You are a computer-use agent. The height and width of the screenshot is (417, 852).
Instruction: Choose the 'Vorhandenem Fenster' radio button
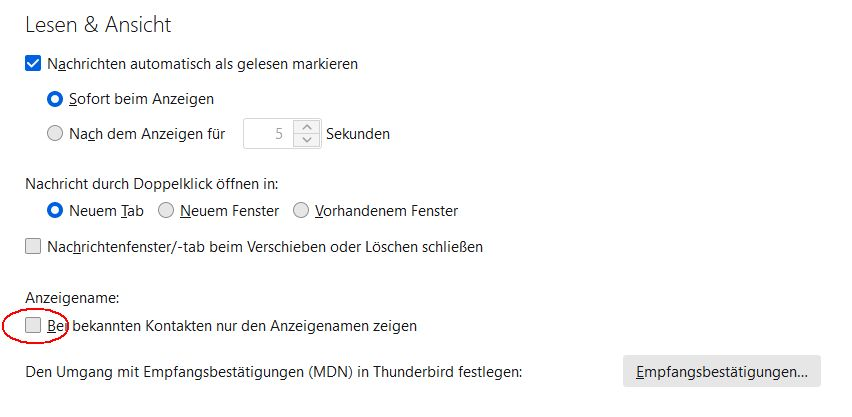click(301, 211)
